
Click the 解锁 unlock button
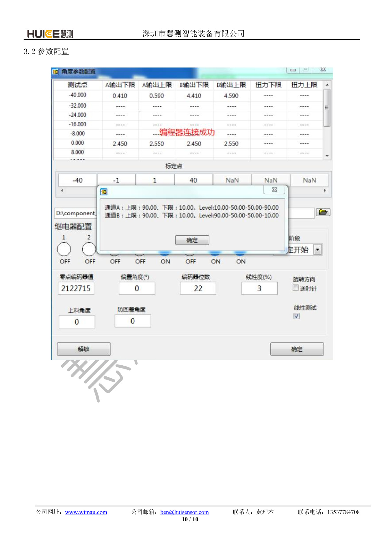(83, 349)
